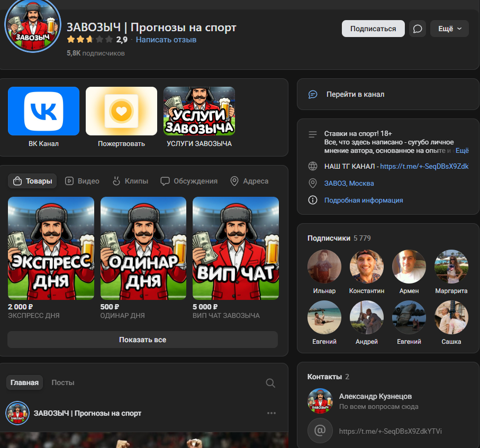Switch to the Посты wall tab
This screenshot has width=480, height=448.
click(x=63, y=382)
